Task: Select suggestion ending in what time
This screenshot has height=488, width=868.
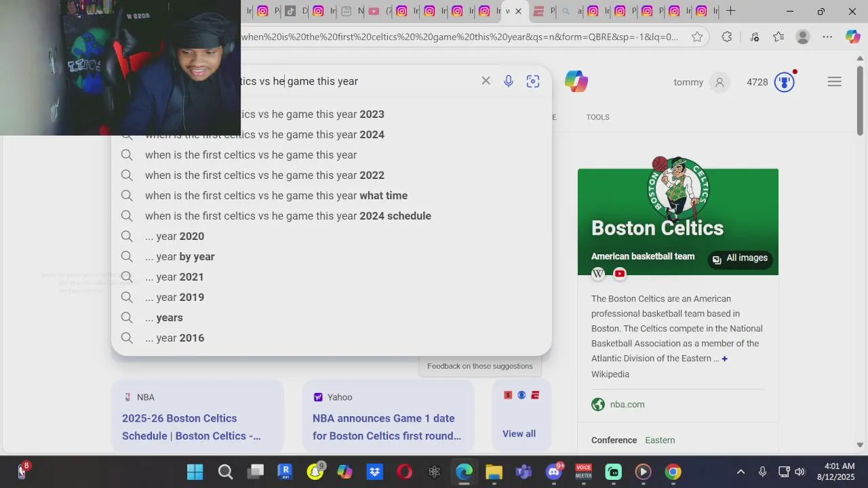Action: pyautogui.click(x=331, y=195)
